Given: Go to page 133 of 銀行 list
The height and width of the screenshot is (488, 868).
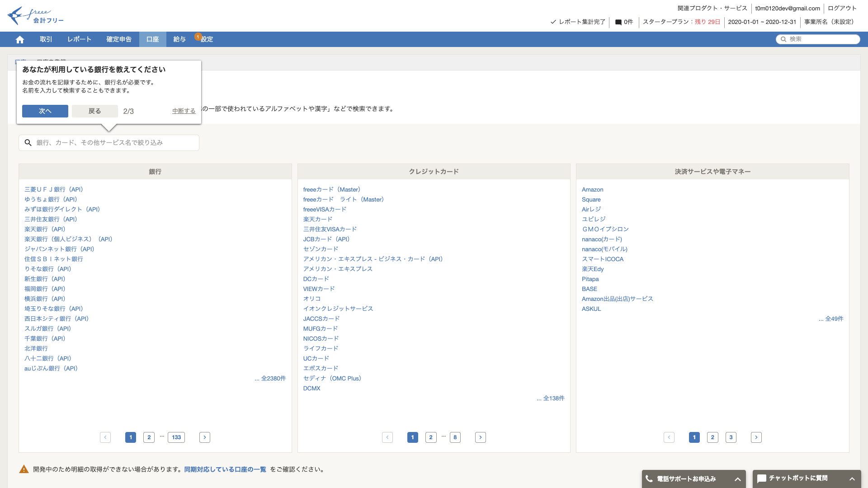Looking at the screenshot, I should coord(176,437).
